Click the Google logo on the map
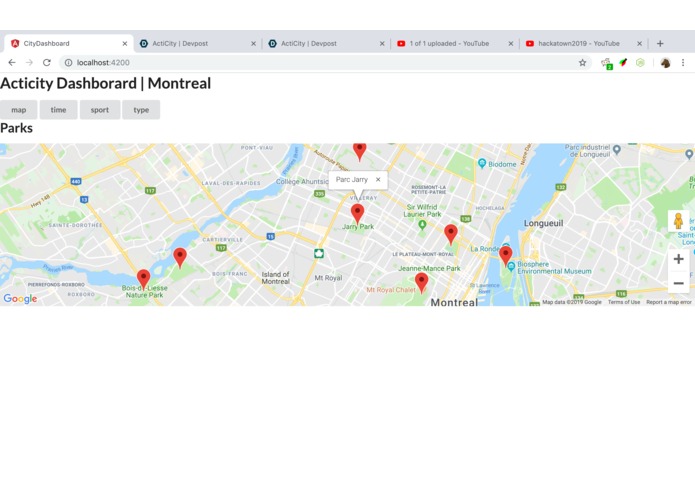Screen dimensions: 695x494 pos(20,299)
